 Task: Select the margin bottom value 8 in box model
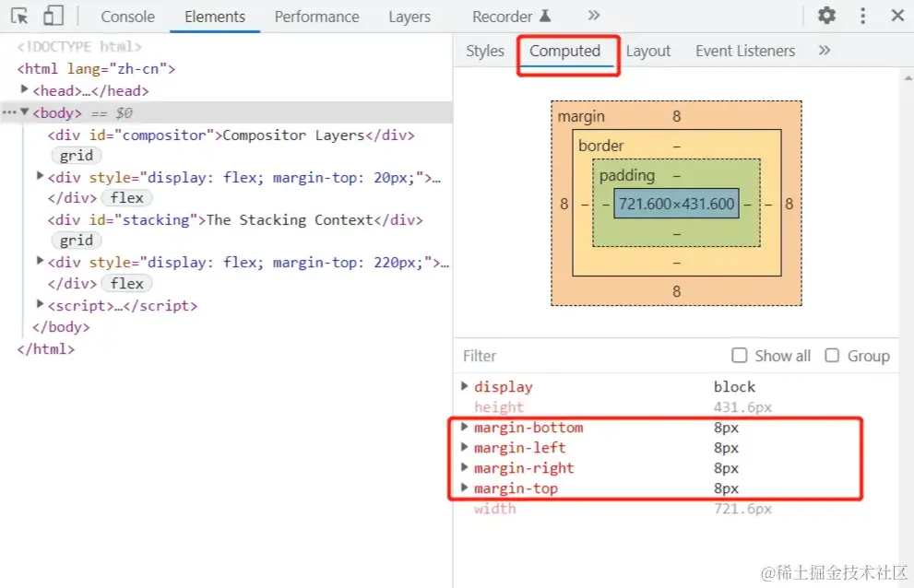676,291
